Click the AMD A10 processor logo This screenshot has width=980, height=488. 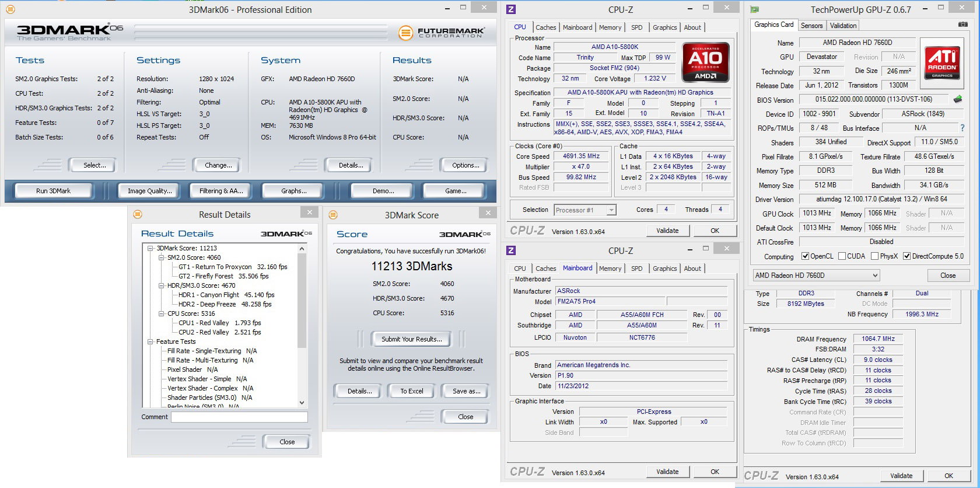(706, 62)
